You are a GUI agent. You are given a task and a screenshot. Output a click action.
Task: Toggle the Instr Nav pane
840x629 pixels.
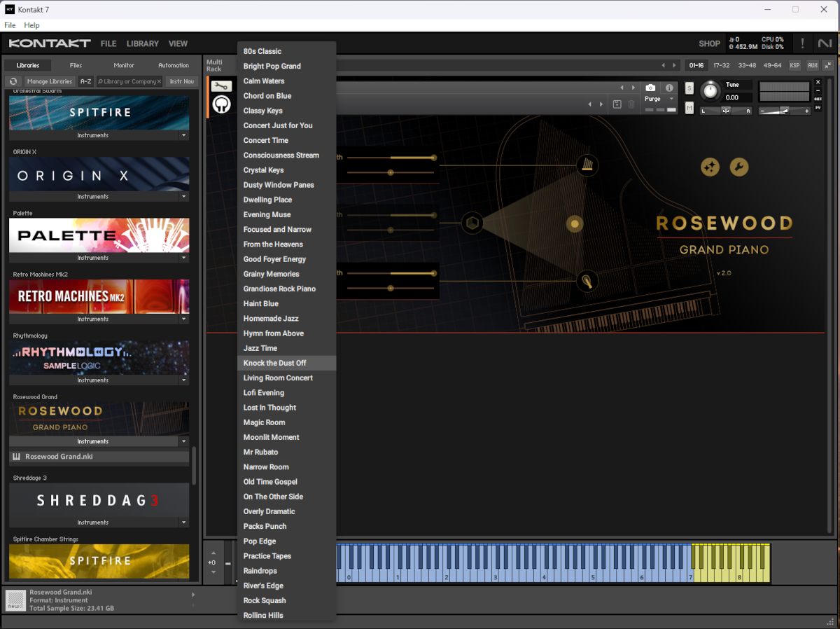[182, 81]
